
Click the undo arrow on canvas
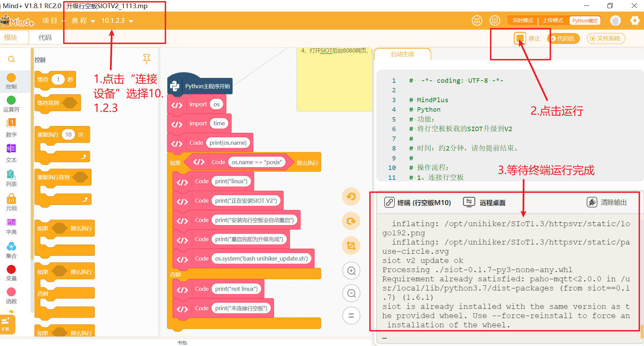(x=351, y=196)
